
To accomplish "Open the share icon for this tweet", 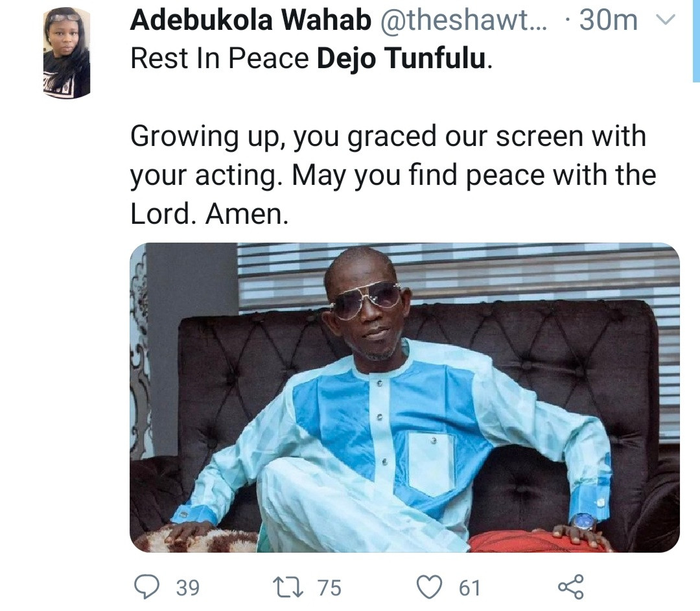I will pos(570,587).
